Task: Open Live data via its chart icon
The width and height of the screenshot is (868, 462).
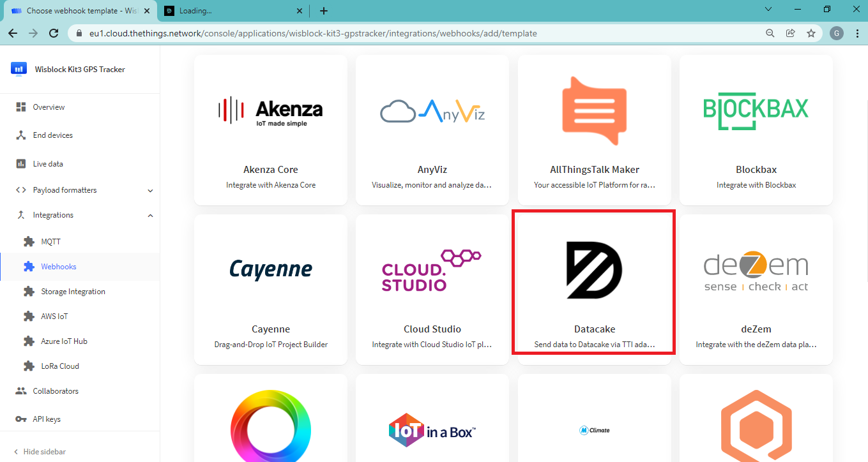Action: [x=21, y=164]
